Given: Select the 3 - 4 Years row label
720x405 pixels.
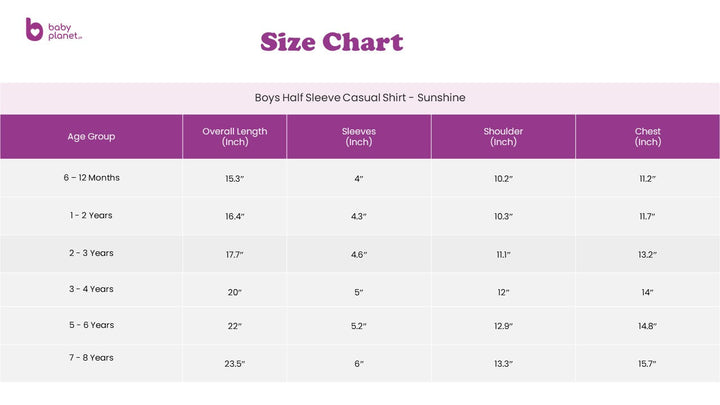Looking at the screenshot, I should 91,289.
